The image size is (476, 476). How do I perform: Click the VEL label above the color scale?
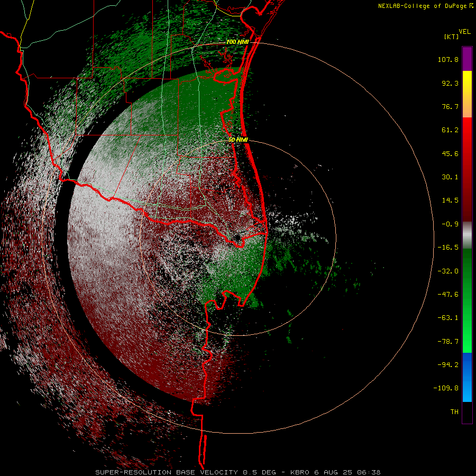pos(464,32)
